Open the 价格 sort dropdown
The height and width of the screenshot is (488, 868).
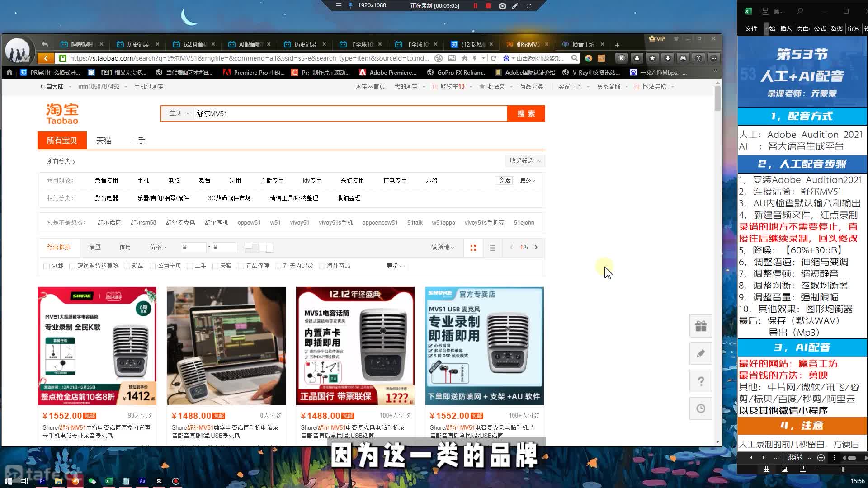pyautogui.click(x=158, y=247)
